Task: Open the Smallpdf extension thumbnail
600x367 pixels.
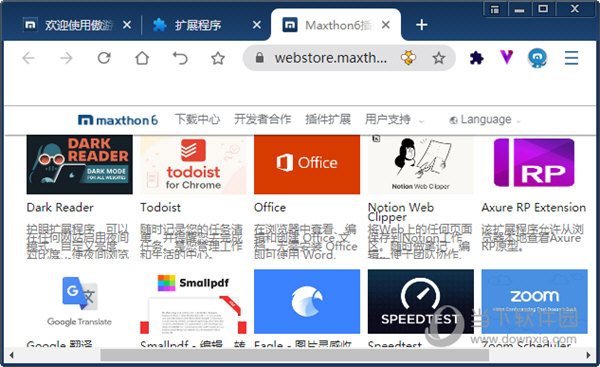Action: [x=193, y=302]
